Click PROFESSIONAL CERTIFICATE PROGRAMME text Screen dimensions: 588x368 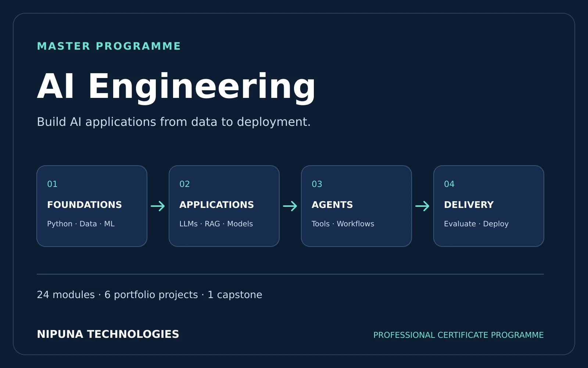coord(459,335)
